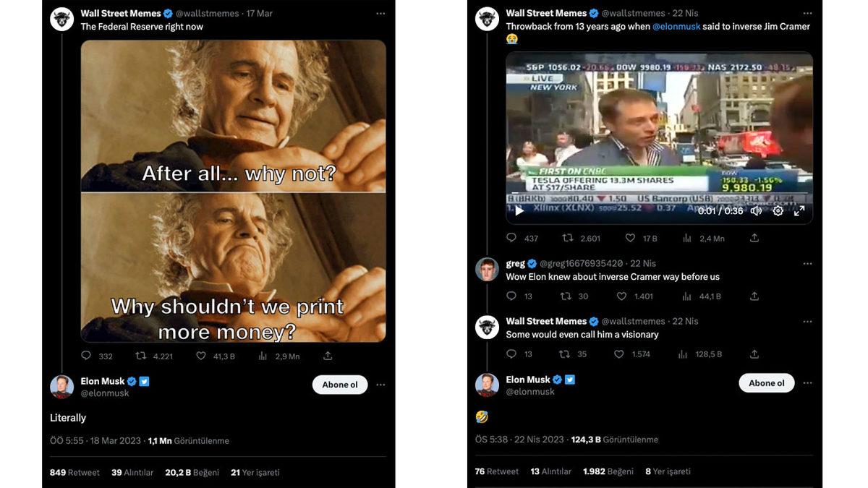Mute the video audio with the speaker icon

pyautogui.click(x=754, y=210)
